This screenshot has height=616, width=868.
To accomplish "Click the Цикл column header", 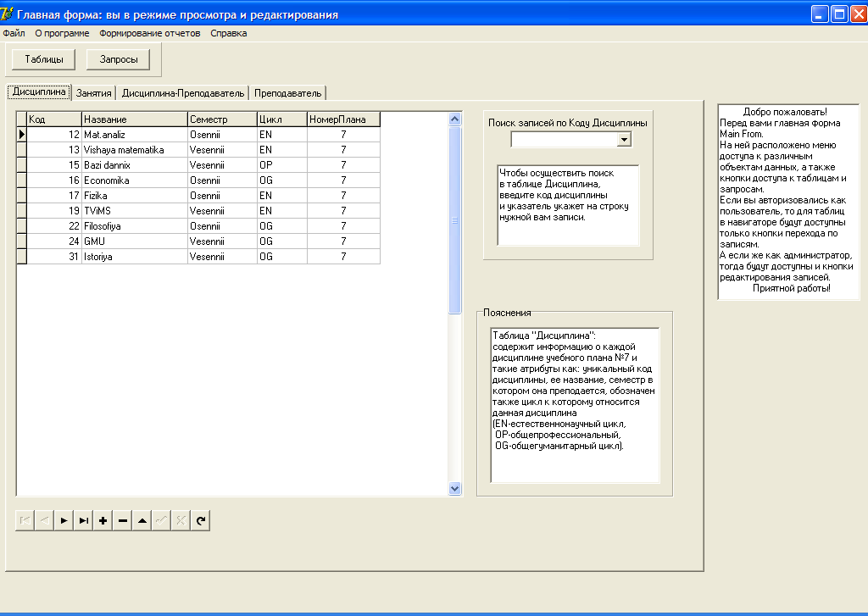I will 281,119.
